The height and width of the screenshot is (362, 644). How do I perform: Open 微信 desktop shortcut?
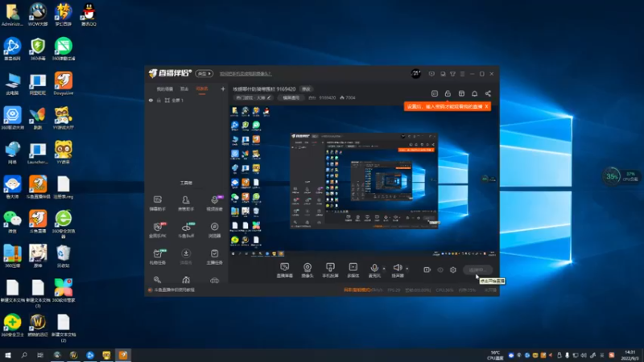tap(12, 222)
